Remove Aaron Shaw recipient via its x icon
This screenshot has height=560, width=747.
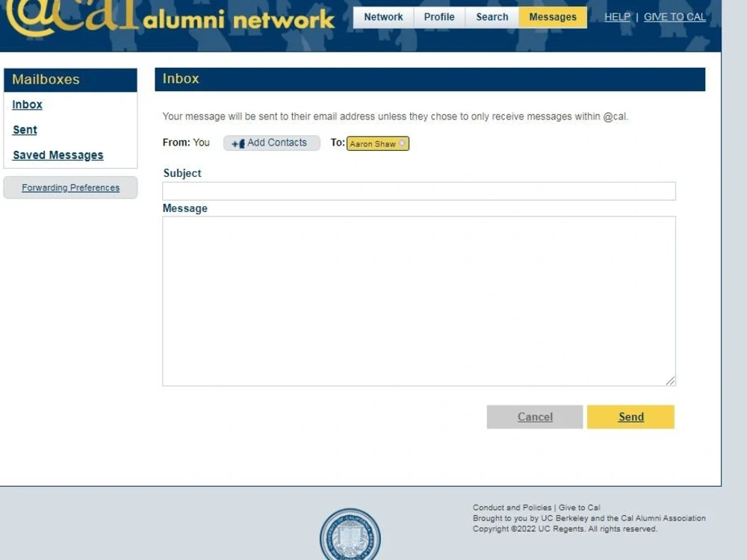click(x=402, y=143)
